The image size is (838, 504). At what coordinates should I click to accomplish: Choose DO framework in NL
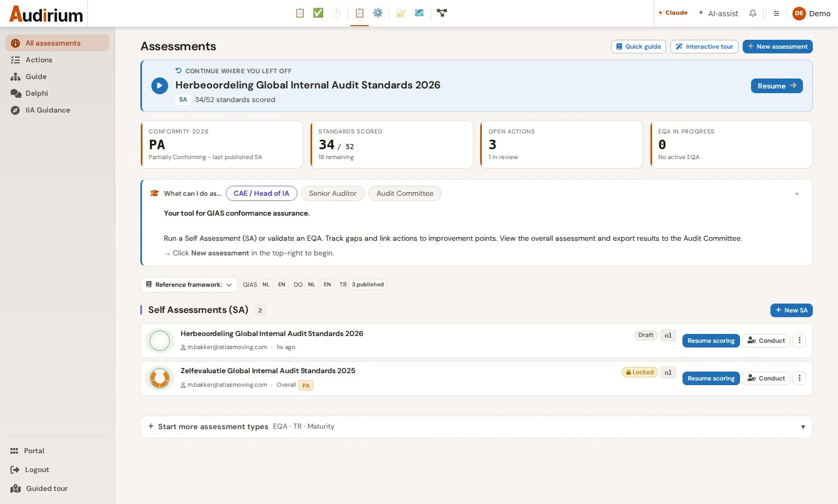[312, 285]
